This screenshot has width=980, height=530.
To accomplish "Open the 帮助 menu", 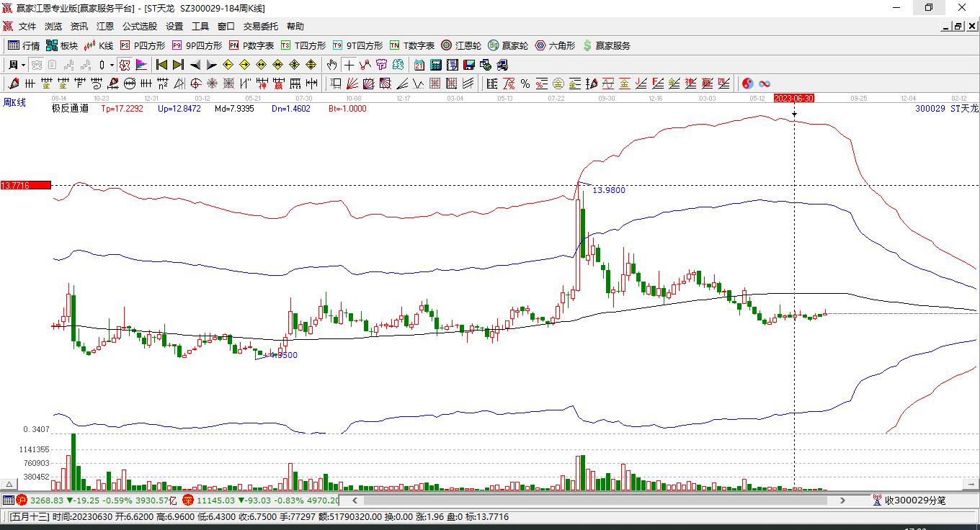I will pos(295,27).
